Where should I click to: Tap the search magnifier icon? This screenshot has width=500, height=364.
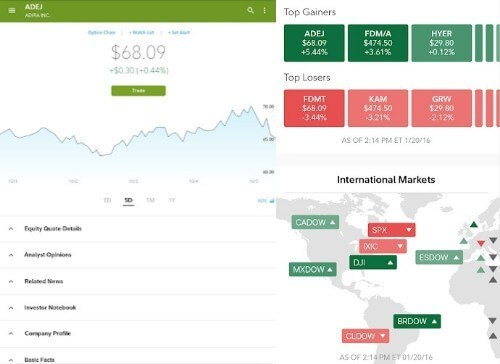click(x=250, y=10)
